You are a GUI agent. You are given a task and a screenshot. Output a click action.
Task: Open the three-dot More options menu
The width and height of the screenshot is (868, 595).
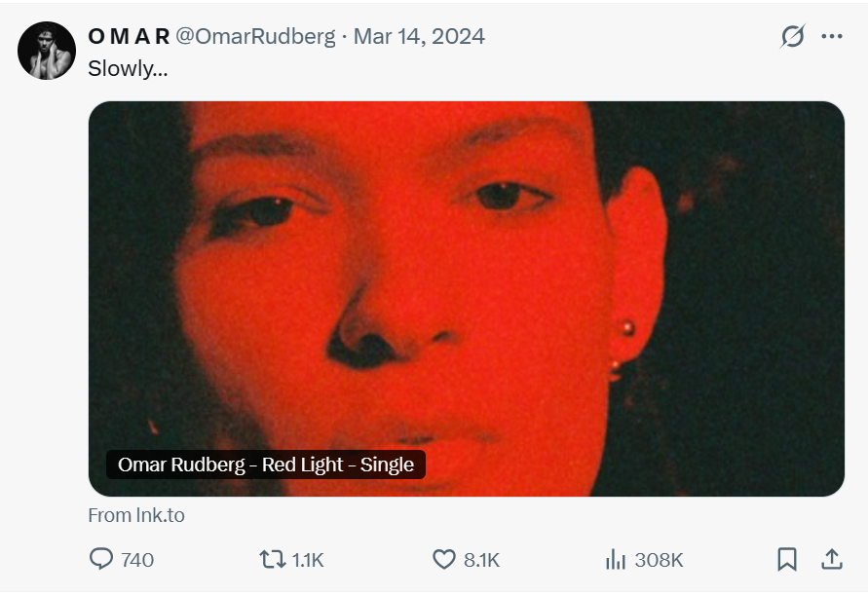(x=831, y=37)
